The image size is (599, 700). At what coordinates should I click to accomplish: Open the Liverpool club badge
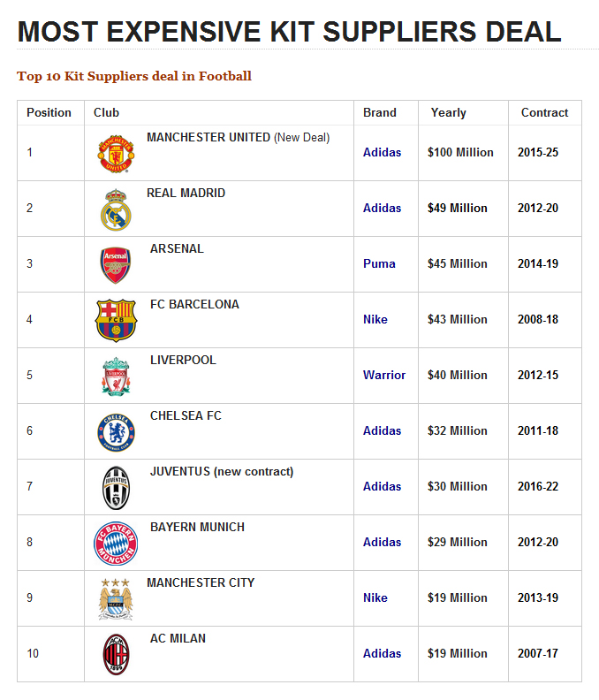[116, 377]
